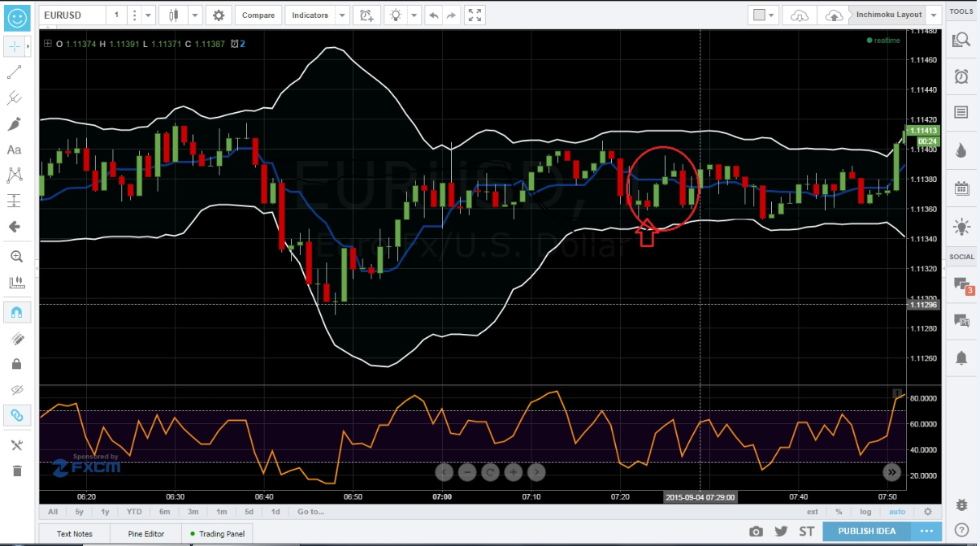Expand the chart legend plus box
The image size is (980, 546).
[48, 44]
